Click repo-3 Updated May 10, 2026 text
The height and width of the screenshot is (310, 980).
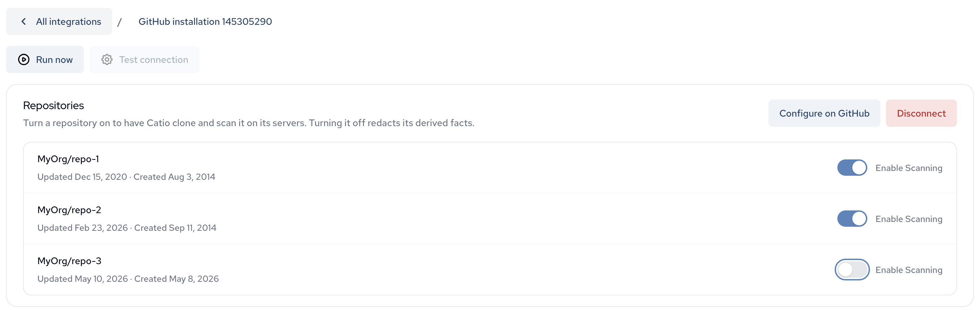[x=83, y=279]
